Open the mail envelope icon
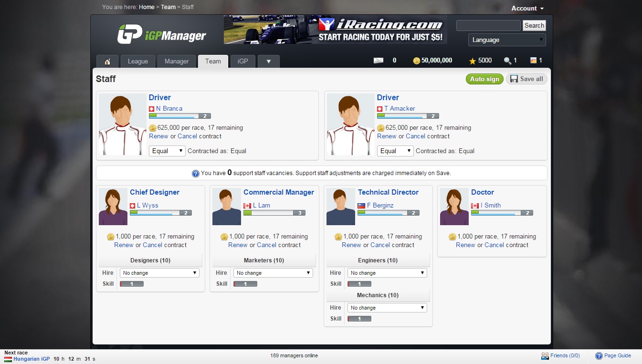642x364 pixels. coord(379,60)
